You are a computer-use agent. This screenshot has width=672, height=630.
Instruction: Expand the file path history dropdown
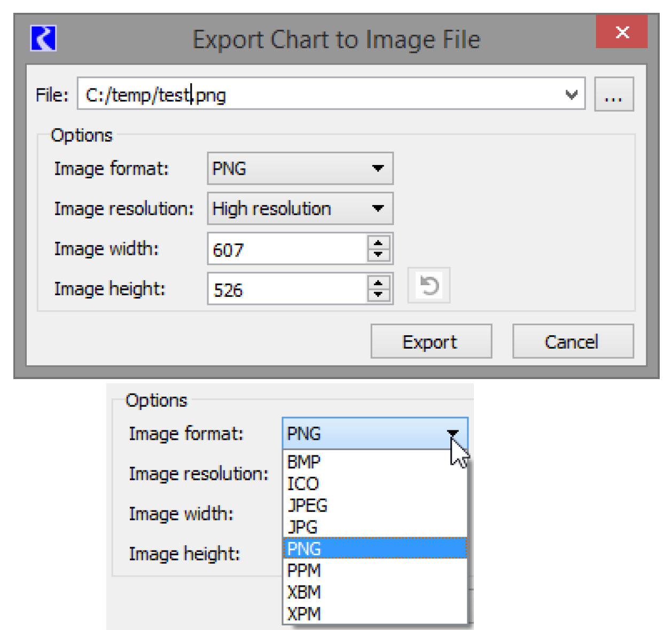571,94
